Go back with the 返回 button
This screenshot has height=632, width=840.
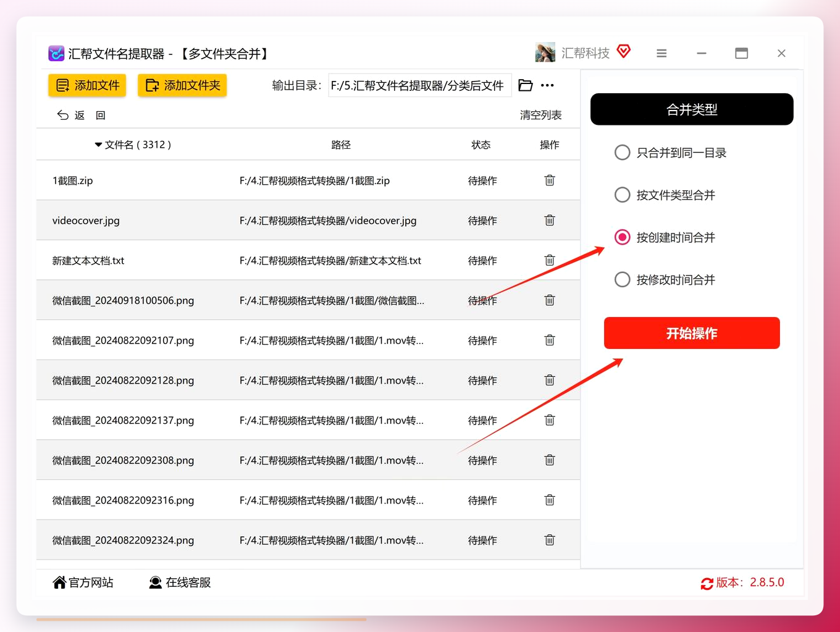pos(81,115)
